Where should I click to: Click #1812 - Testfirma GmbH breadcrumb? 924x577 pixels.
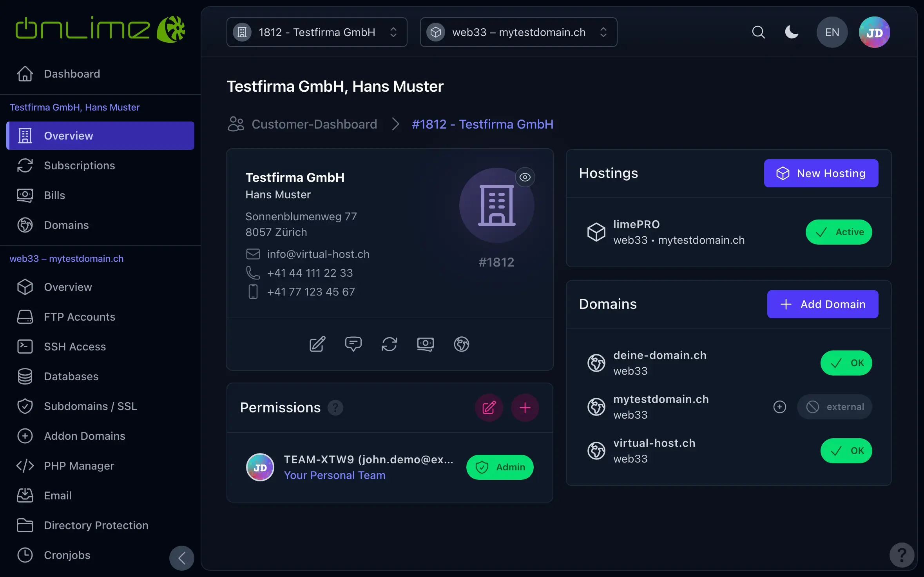tap(482, 124)
